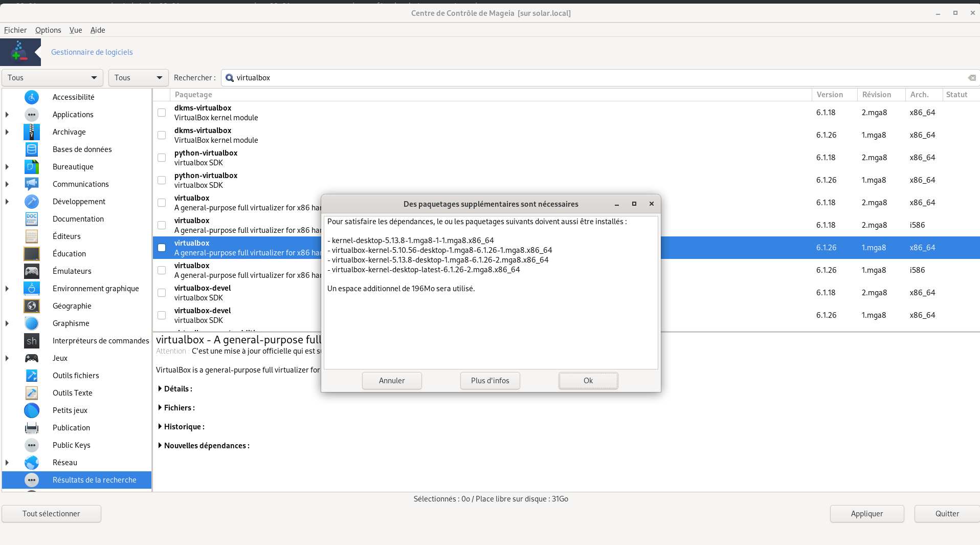Screen dimensions: 980x545
Task: Click the software manager logo icon
Action: [20, 52]
